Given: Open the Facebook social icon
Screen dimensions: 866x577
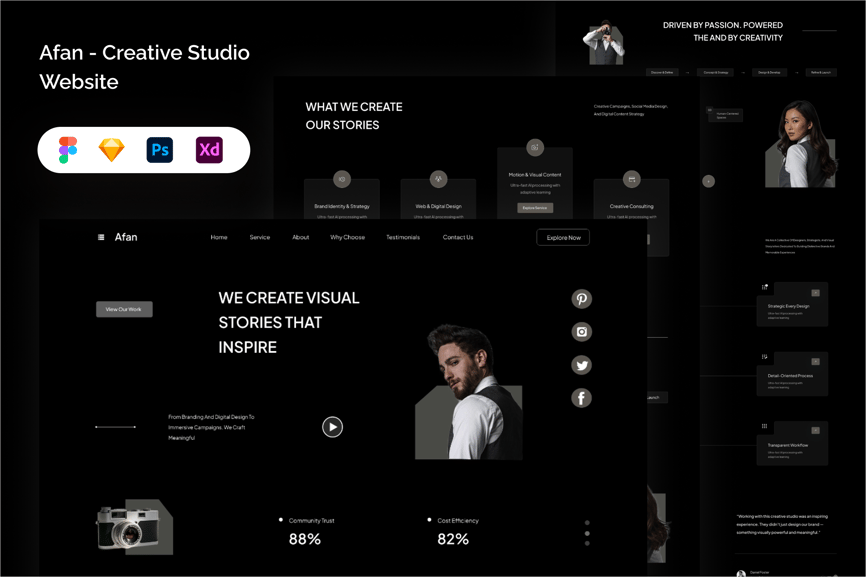Looking at the screenshot, I should click(x=581, y=398).
